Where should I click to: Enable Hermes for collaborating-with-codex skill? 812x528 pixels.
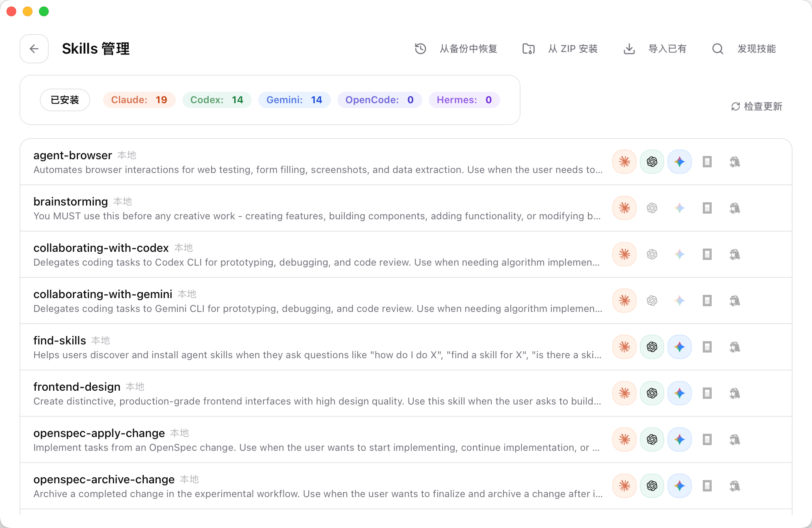[x=735, y=254]
